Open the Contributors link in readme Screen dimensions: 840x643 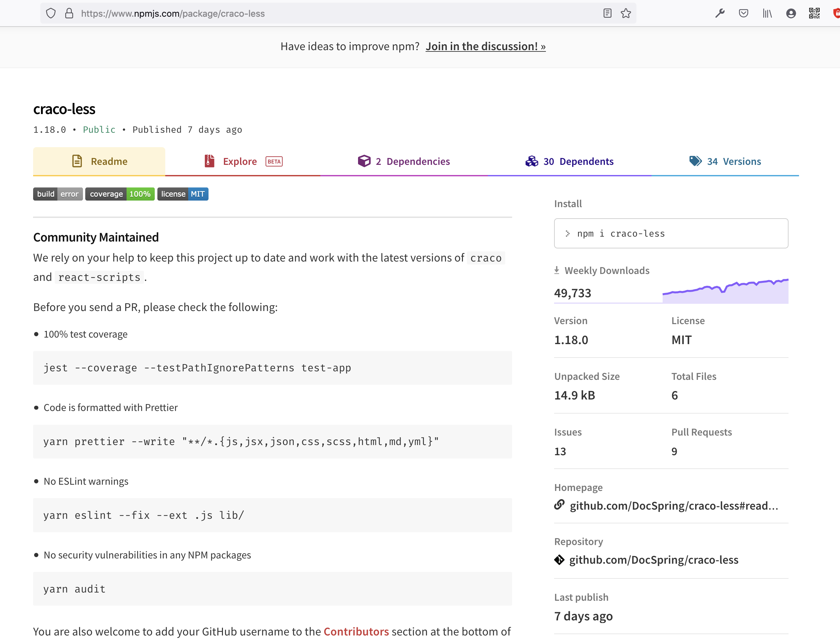click(356, 631)
